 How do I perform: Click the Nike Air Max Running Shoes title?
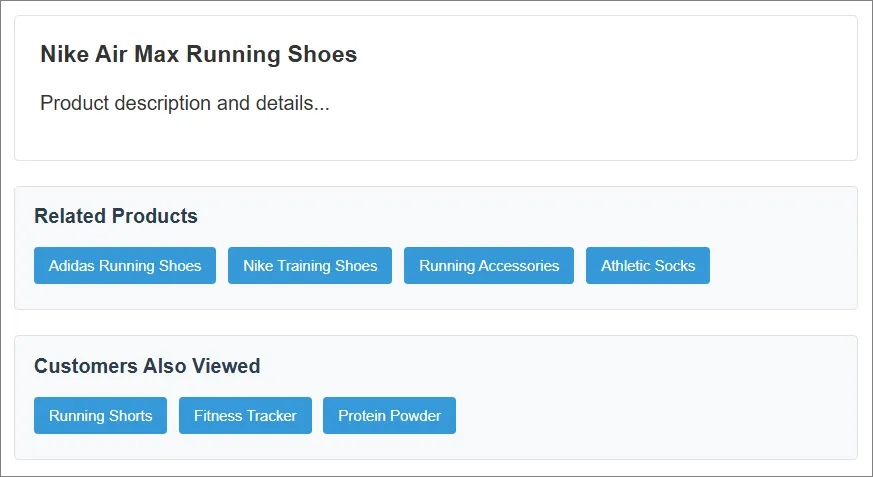198,55
